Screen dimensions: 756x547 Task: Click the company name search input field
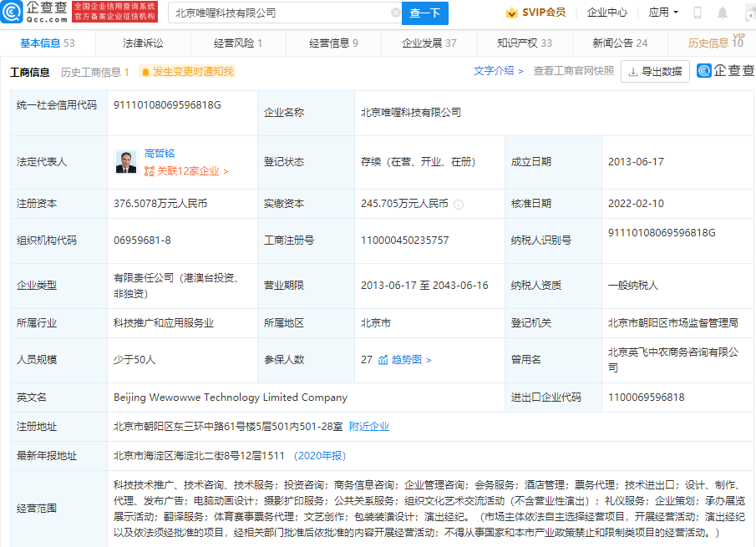click(280, 13)
